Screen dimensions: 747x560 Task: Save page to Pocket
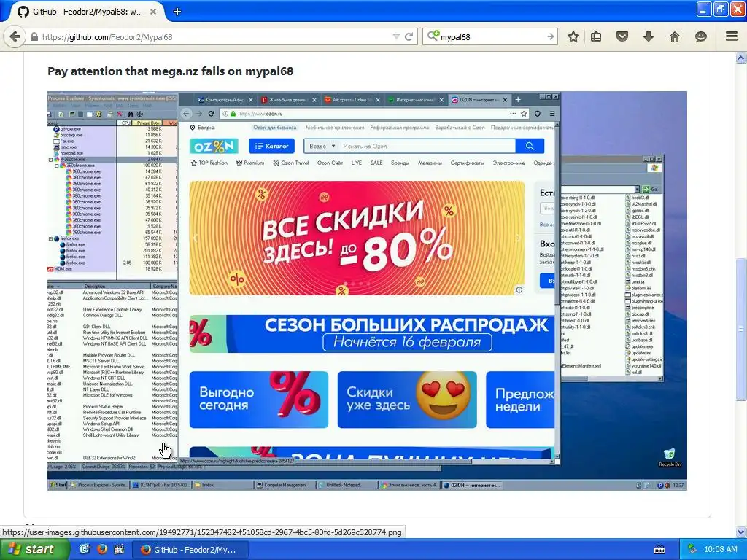tap(622, 36)
